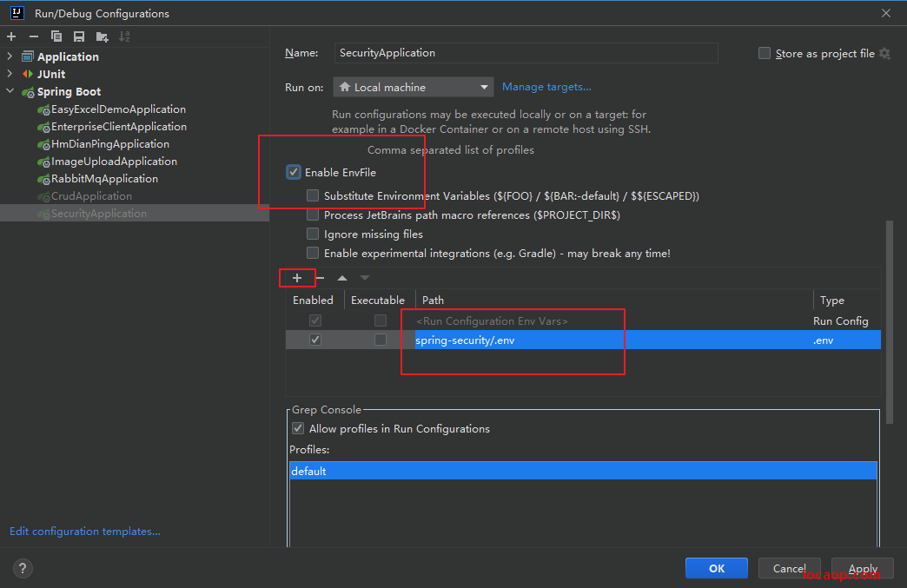Screen dimensions: 907x588
Task: Uncheck Allow profiles in Run Configurations
Action: (x=298, y=428)
